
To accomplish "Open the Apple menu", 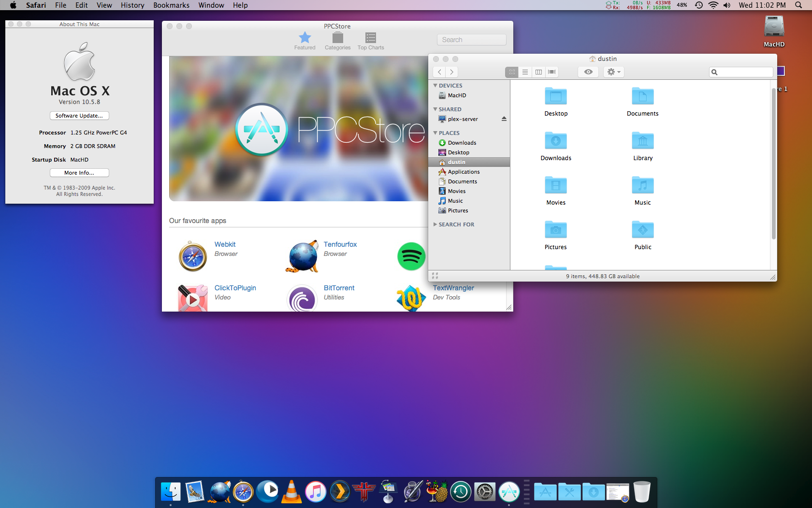I will coord(13,5).
